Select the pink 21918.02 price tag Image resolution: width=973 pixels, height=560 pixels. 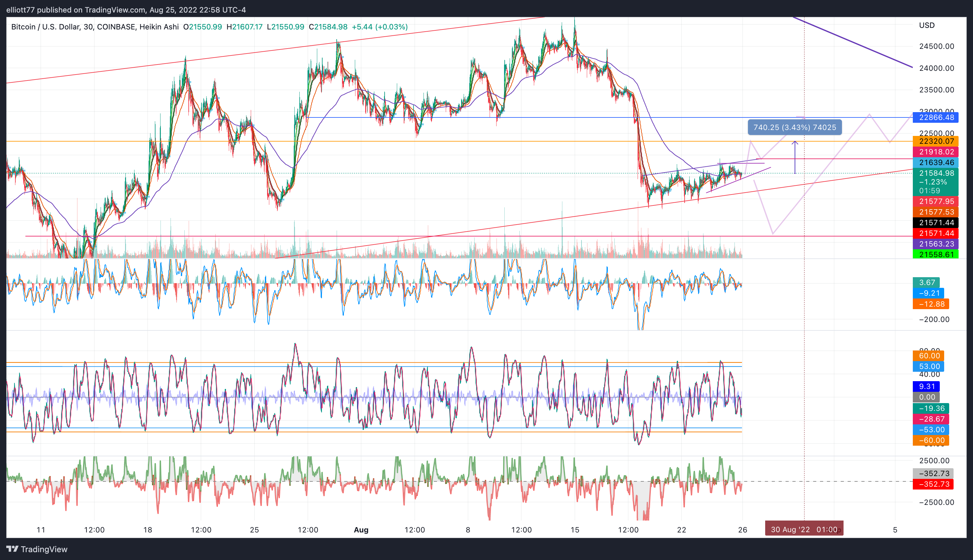[936, 152]
